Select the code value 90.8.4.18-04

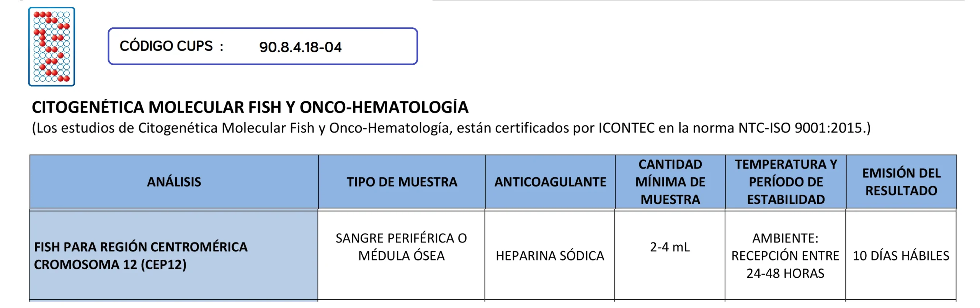[300, 47]
